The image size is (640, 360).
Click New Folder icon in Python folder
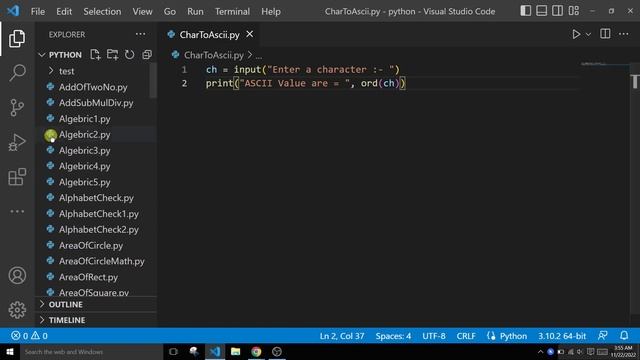tap(112, 55)
